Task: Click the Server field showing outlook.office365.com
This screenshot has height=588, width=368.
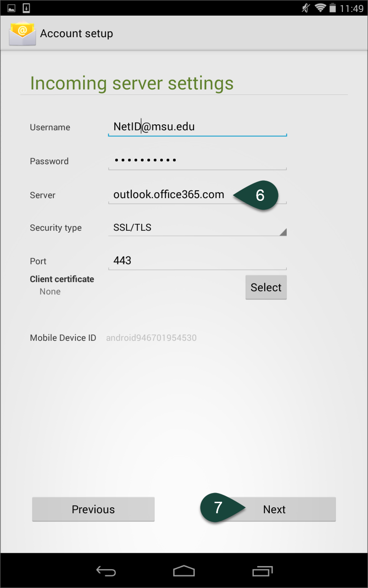Action: point(170,194)
